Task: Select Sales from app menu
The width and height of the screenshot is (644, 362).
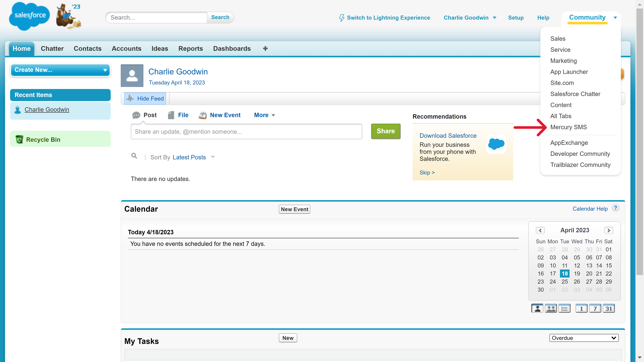Action: (558, 39)
